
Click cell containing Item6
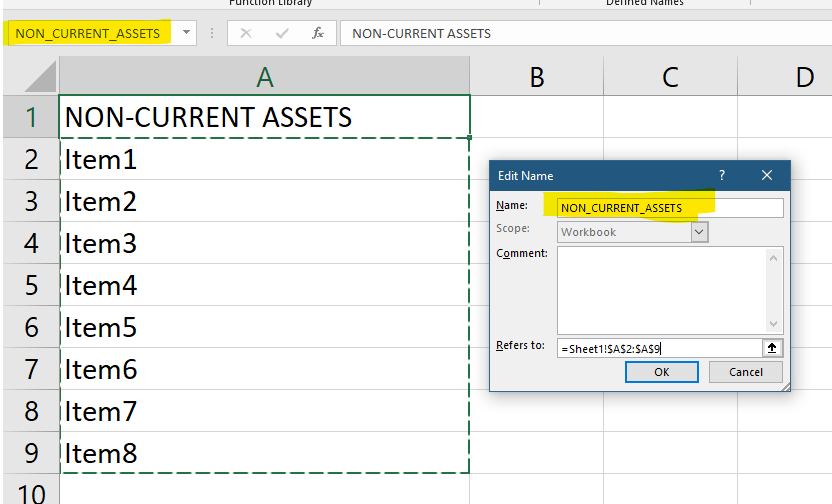pos(264,368)
